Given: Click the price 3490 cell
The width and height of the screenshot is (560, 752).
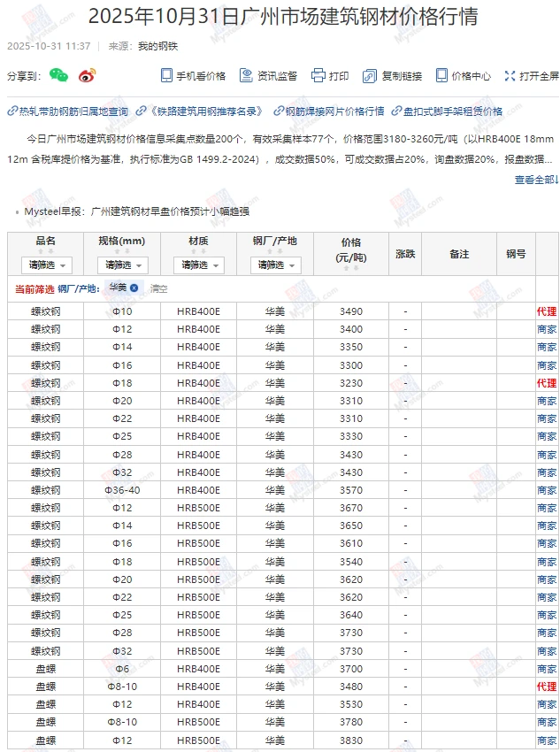Looking at the screenshot, I should coord(351,311).
